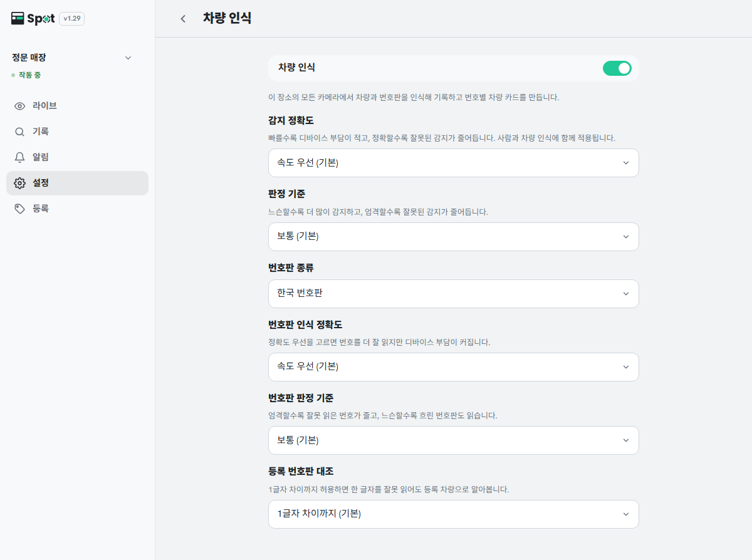Open the 등록 menu item
Image resolution: width=752 pixels, height=560 pixels.
point(77,209)
